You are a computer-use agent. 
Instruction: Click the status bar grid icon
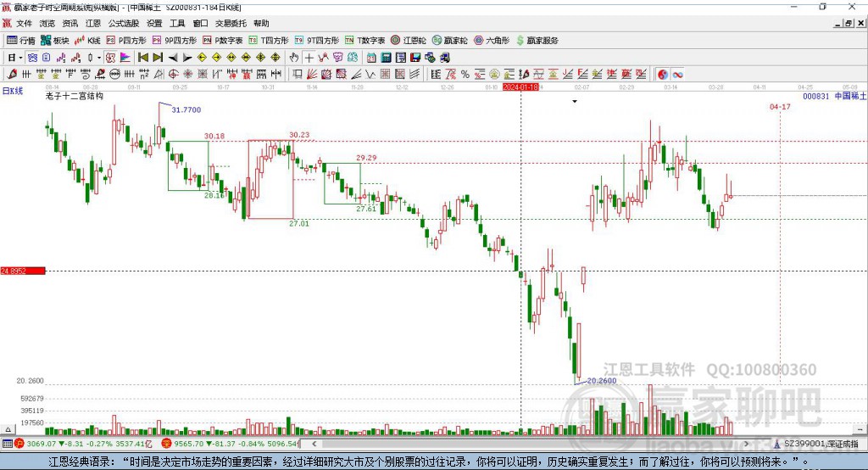click(7, 444)
